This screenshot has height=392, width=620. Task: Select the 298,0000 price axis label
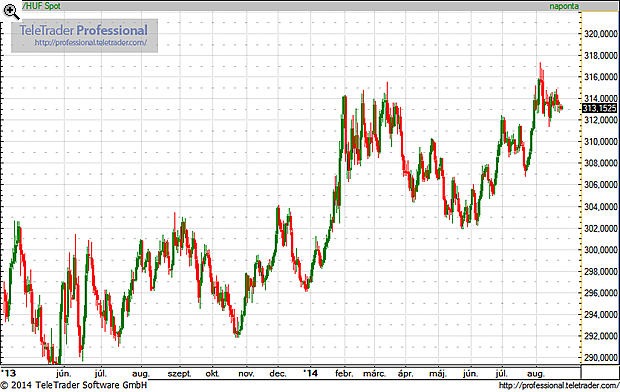click(601, 271)
